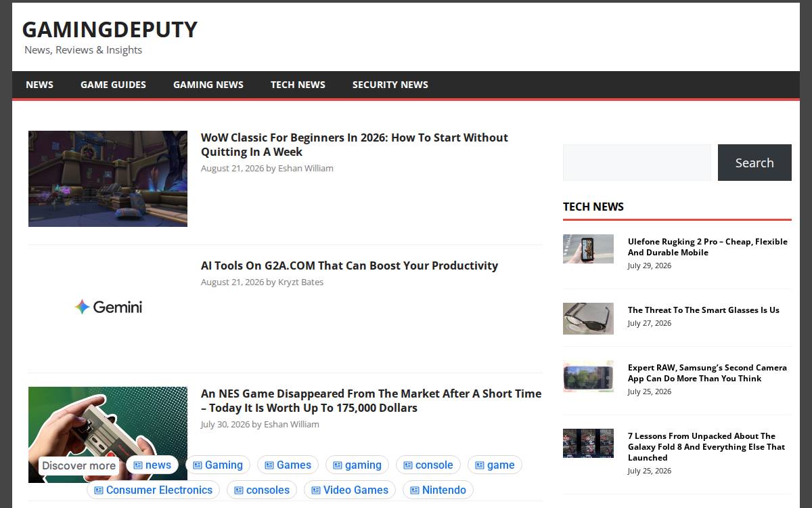Click the 'July 29, 2026' date text
The height and width of the screenshot is (508, 812).
(x=650, y=266)
